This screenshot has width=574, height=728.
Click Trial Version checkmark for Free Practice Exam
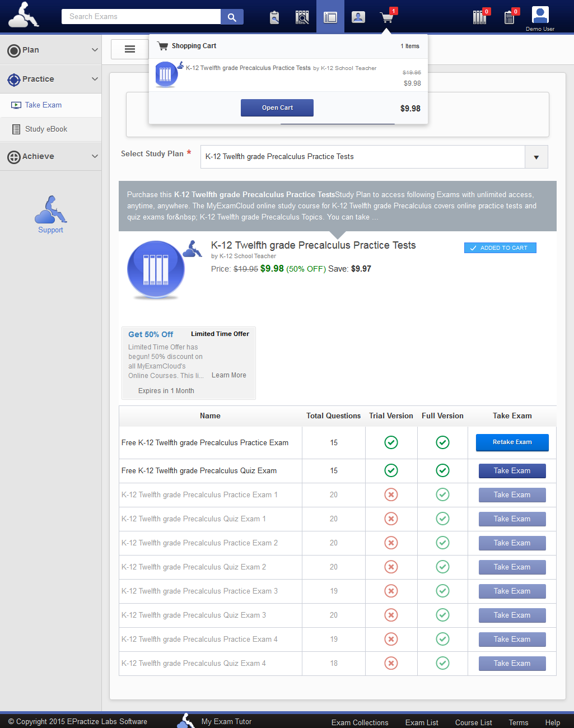(x=391, y=442)
